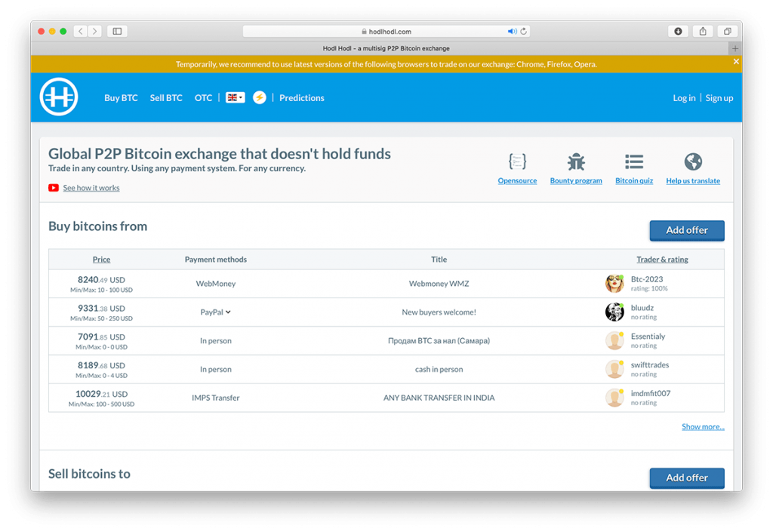This screenshot has height=532, width=773.
Task: Open the language flag dropdown
Action: [x=236, y=97]
